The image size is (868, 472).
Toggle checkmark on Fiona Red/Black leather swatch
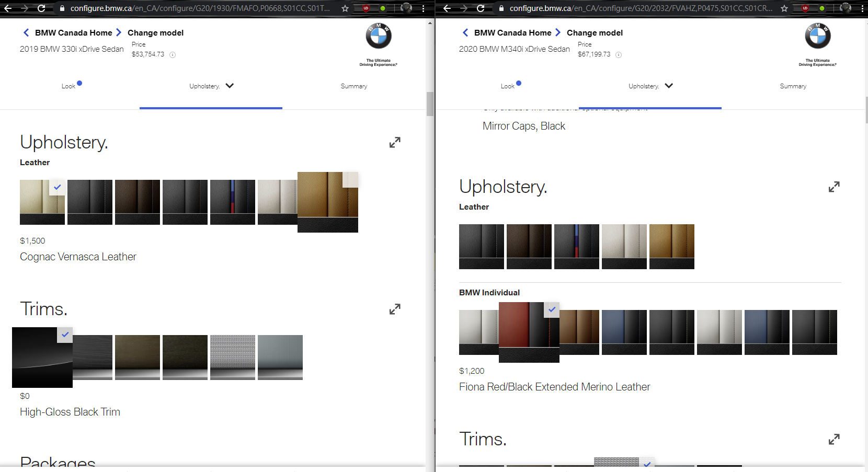552,309
